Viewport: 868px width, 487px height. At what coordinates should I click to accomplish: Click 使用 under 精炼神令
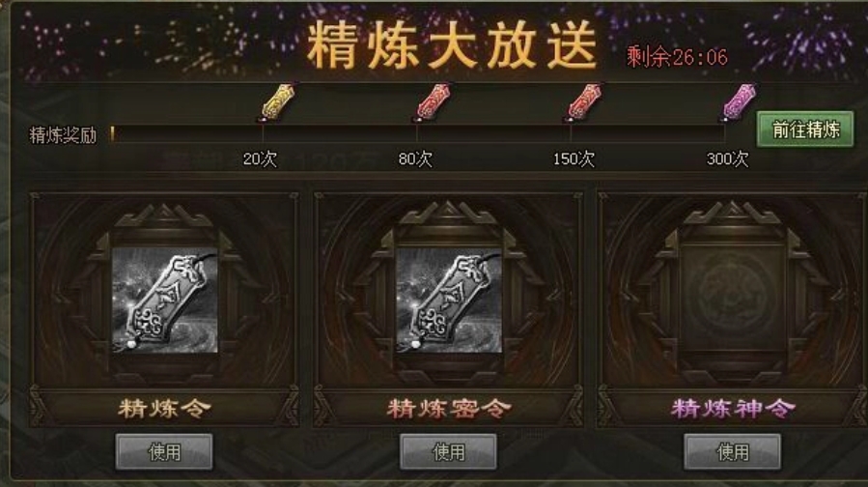(x=733, y=452)
